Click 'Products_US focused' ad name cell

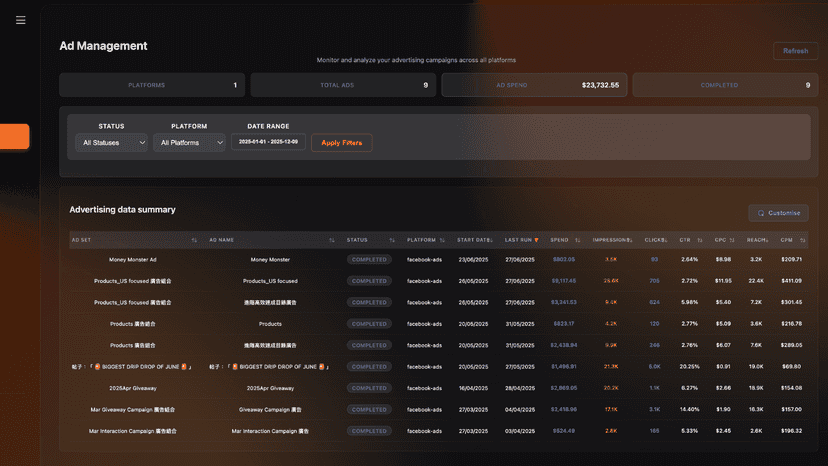270,281
